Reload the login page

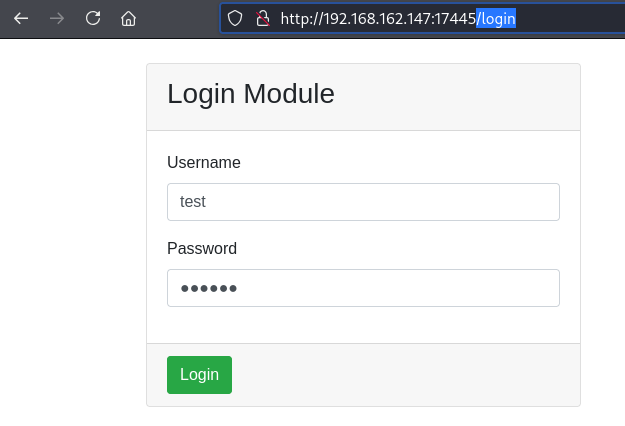click(x=93, y=18)
